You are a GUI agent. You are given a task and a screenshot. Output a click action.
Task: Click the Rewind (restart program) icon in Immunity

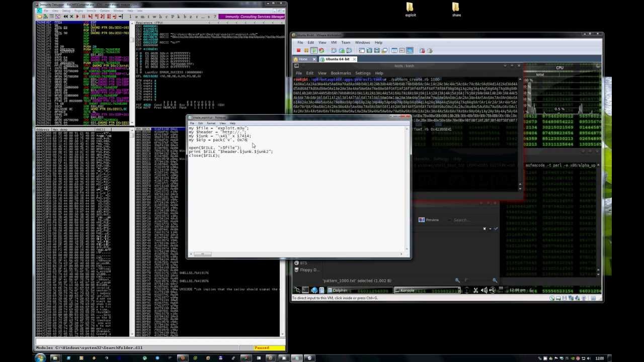pos(65,17)
